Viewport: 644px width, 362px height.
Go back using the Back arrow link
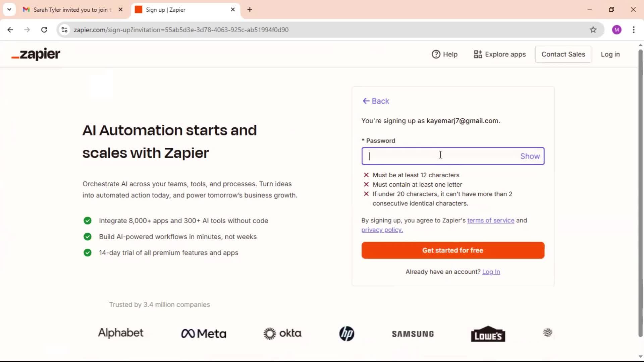376,101
